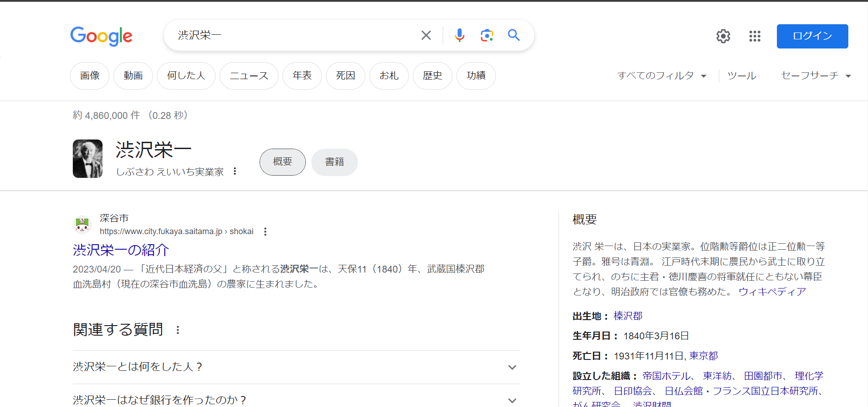This screenshot has height=407, width=868.
Task: Select the 動画 filter chip
Action: 133,76
